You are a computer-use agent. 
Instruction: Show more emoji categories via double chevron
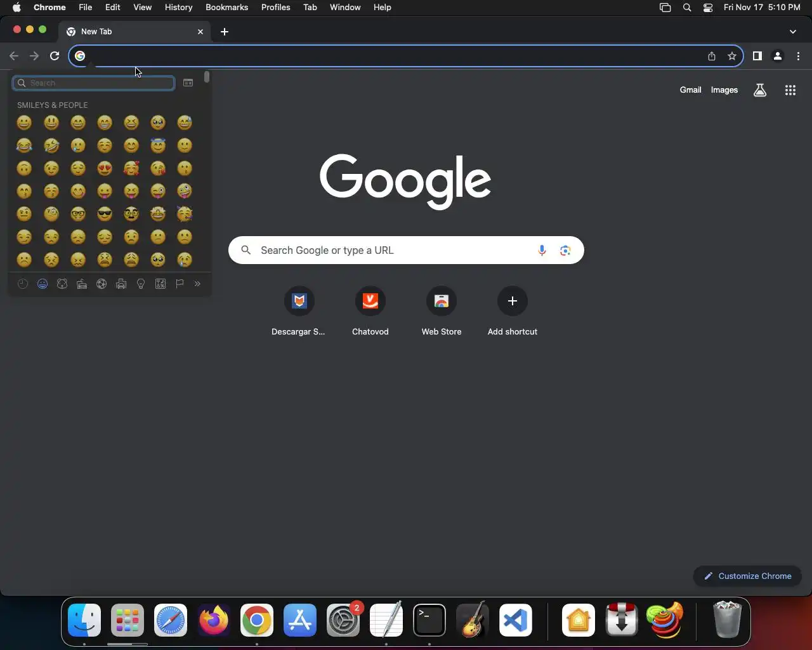[x=197, y=284]
